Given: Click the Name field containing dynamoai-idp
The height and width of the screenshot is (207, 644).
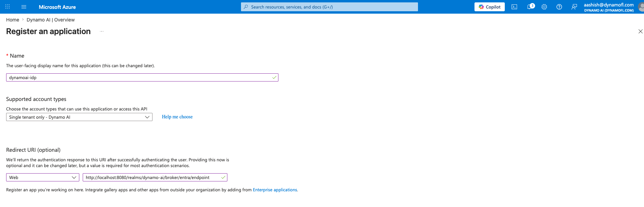Looking at the screenshot, I should (x=142, y=77).
